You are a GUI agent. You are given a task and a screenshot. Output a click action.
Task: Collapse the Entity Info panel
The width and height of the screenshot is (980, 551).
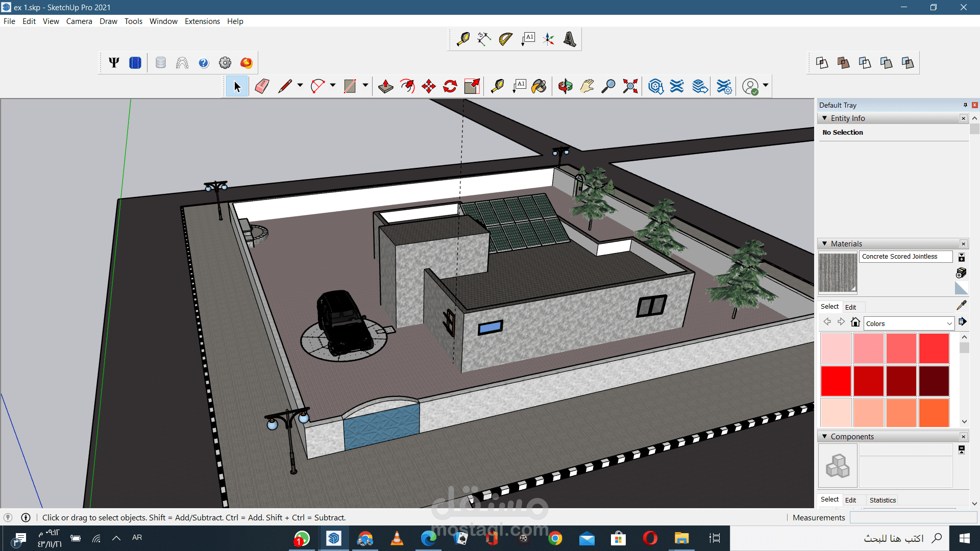pyautogui.click(x=824, y=118)
